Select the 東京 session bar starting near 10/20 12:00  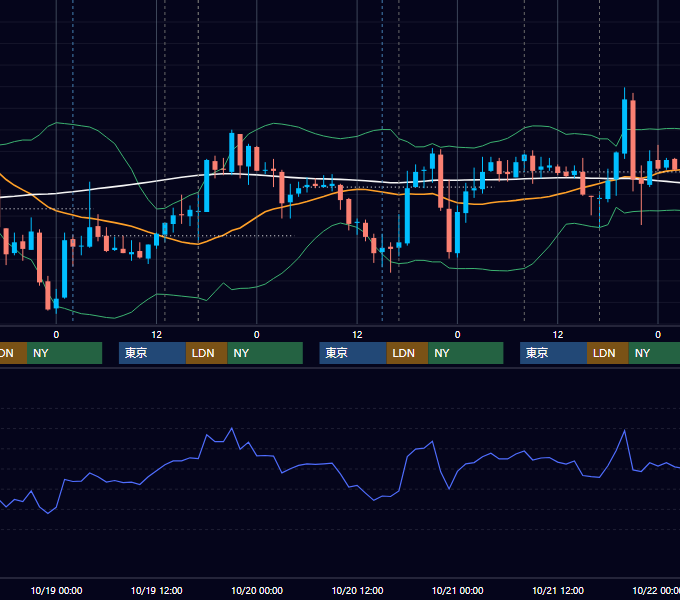(x=353, y=353)
